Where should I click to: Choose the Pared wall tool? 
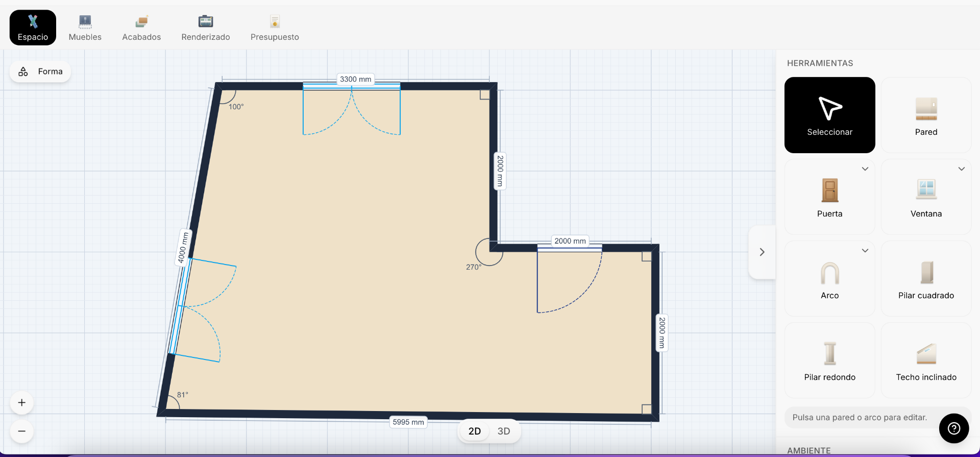click(926, 115)
